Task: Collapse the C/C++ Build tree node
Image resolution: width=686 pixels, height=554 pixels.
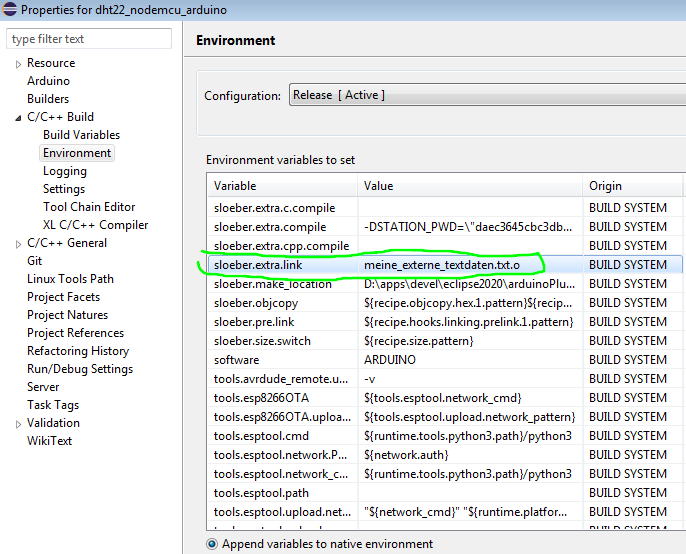Action: coord(18,118)
